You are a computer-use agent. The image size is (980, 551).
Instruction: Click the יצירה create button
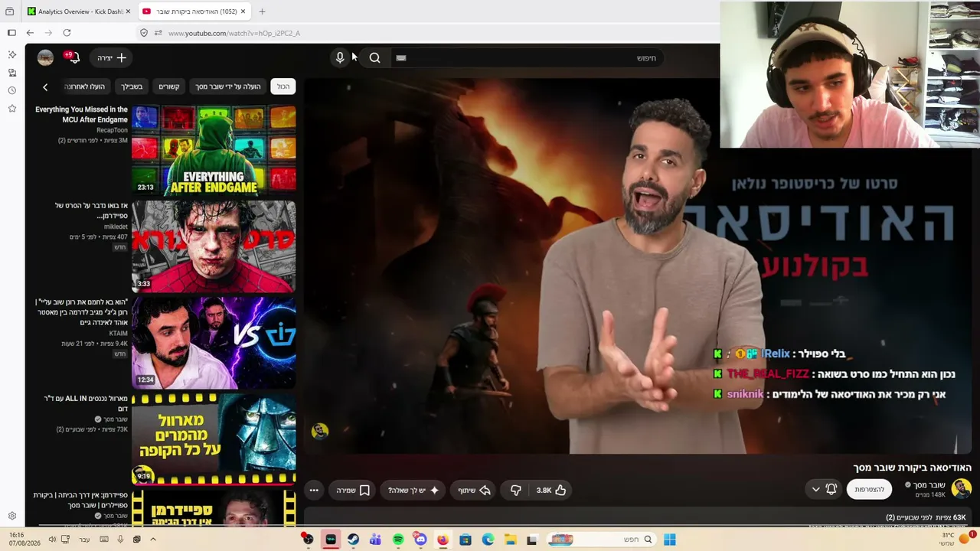(x=112, y=57)
